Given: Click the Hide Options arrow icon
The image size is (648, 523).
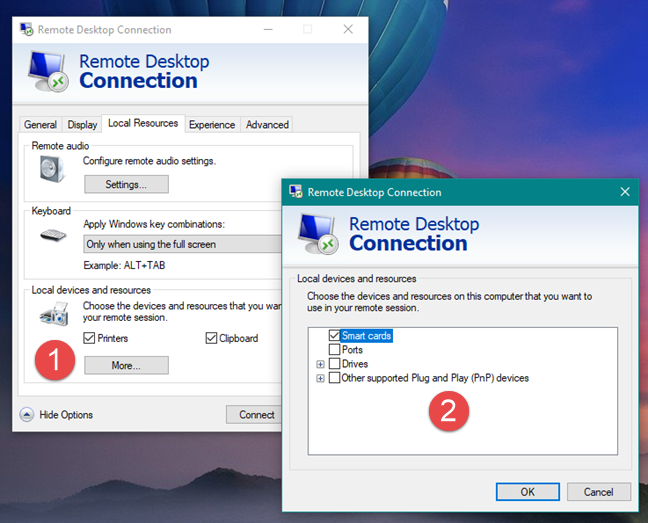Looking at the screenshot, I should coord(27,414).
